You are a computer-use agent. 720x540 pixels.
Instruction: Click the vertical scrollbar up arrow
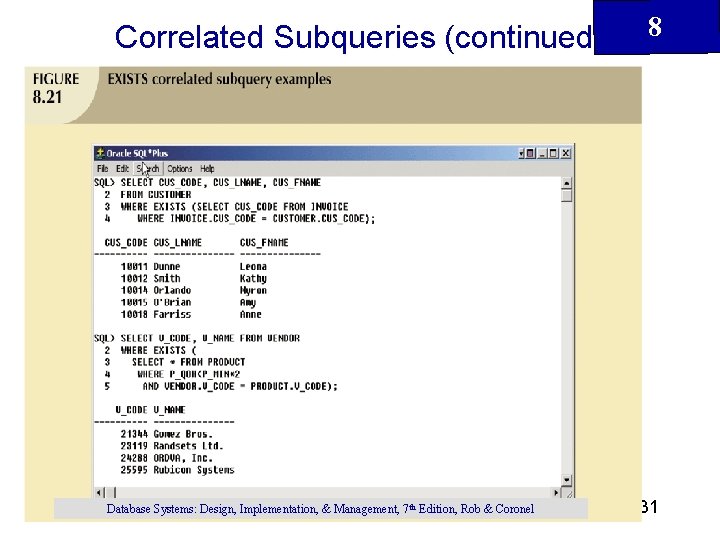567,183
